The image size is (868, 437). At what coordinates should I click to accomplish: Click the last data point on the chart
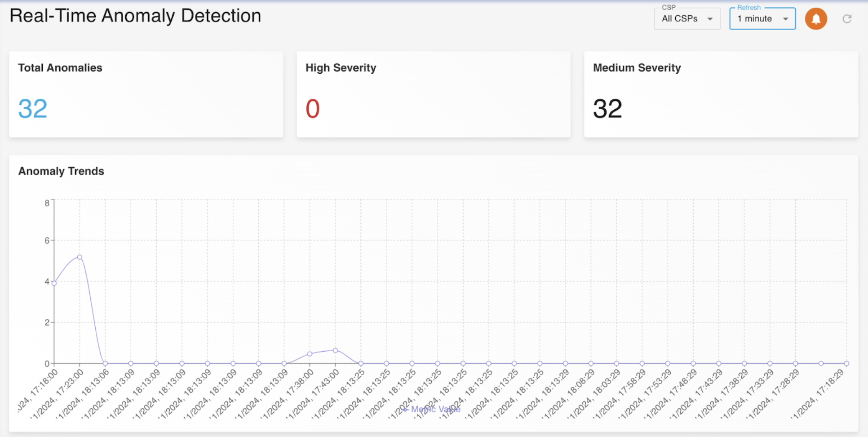(x=846, y=363)
